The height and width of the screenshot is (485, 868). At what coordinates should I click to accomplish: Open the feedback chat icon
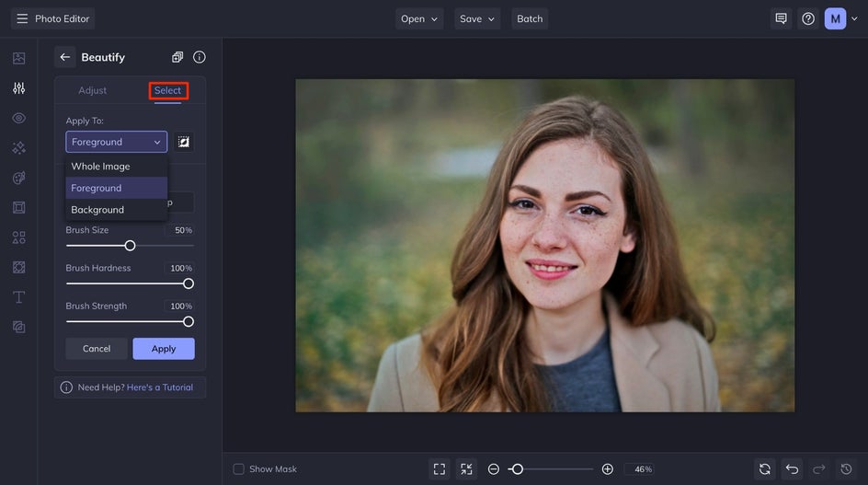coord(781,18)
